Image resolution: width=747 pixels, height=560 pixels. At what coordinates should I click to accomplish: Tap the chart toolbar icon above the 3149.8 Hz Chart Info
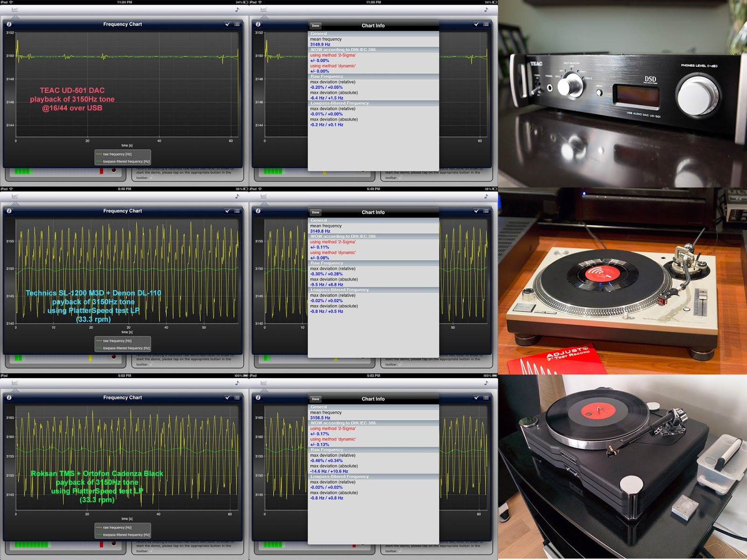[264, 196]
